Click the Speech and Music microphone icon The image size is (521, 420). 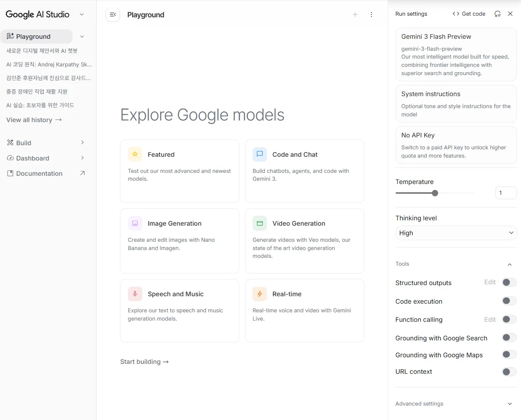click(x=135, y=294)
